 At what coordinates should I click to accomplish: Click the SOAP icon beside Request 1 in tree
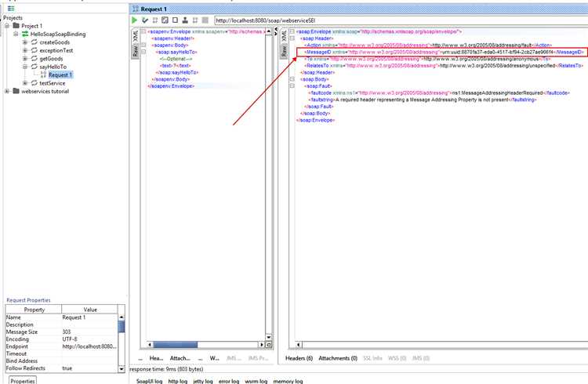pyautogui.click(x=43, y=74)
